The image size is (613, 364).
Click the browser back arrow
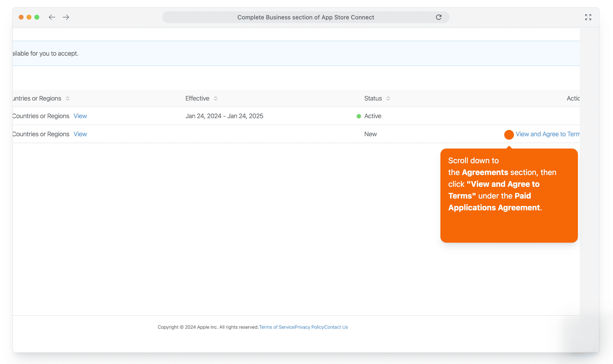(x=52, y=17)
